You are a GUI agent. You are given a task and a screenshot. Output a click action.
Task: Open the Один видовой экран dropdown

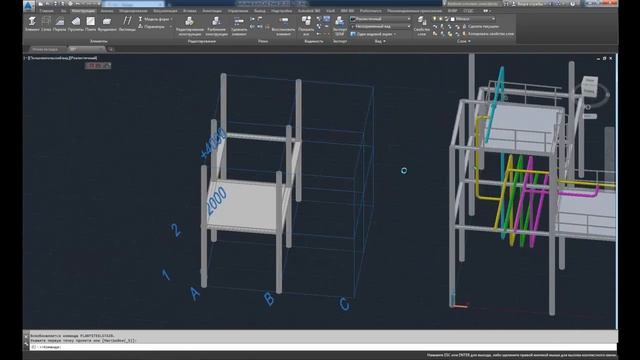373,34
